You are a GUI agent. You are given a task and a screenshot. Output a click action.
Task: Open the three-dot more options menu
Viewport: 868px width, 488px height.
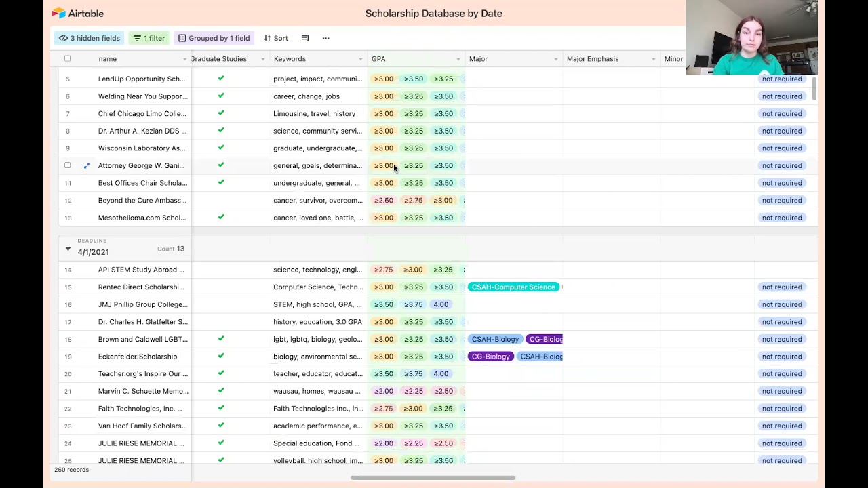point(325,38)
